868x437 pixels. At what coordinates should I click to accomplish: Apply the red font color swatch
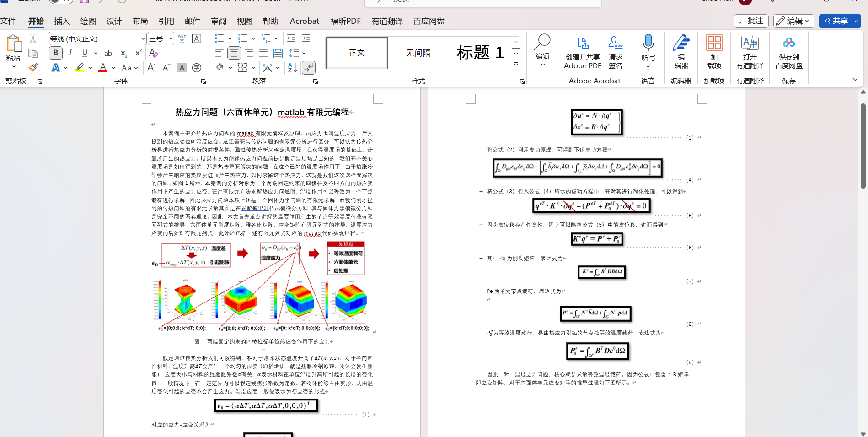(103, 68)
